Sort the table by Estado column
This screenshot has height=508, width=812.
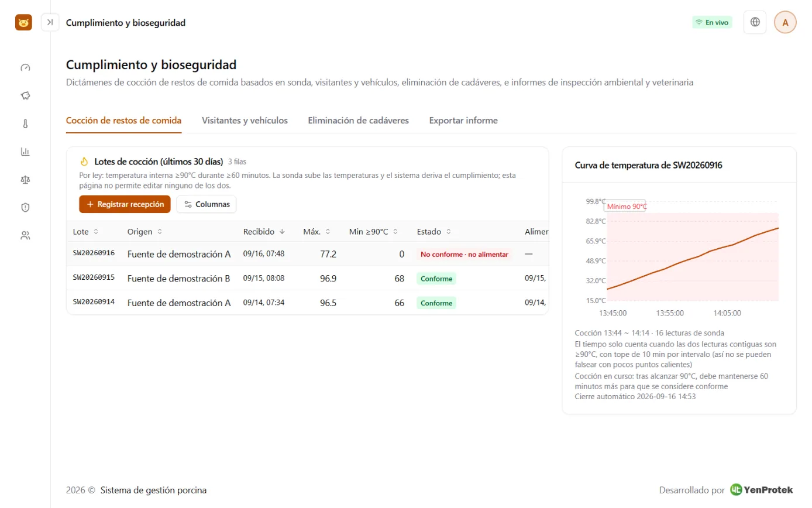click(x=434, y=232)
